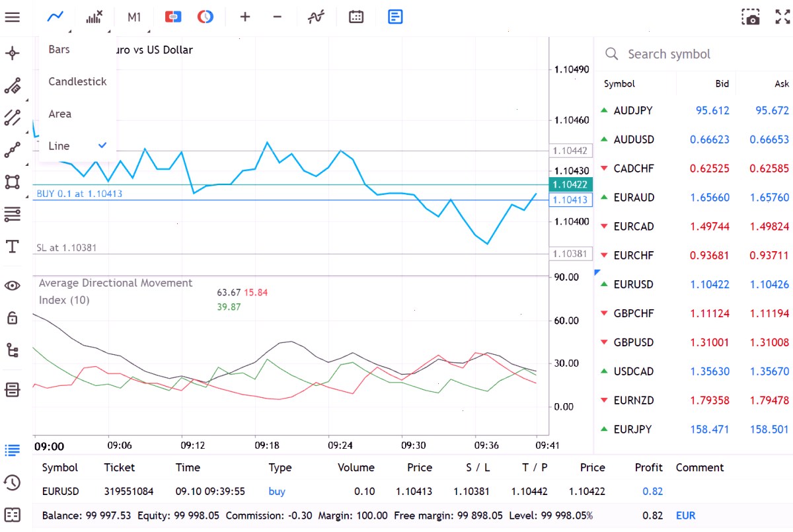This screenshot has width=793, height=532.
Task: Open the wavy line indicator icon
Action: (x=316, y=17)
